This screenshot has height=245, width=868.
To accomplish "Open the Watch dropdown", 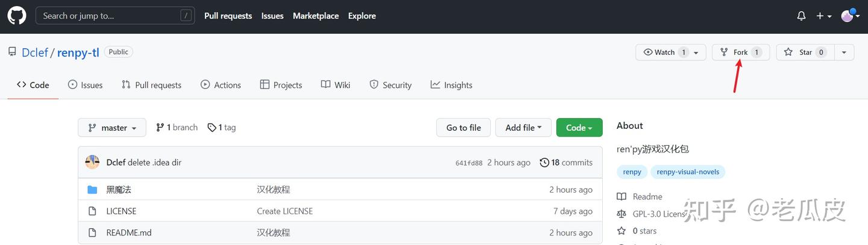I will click(x=670, y=52).
